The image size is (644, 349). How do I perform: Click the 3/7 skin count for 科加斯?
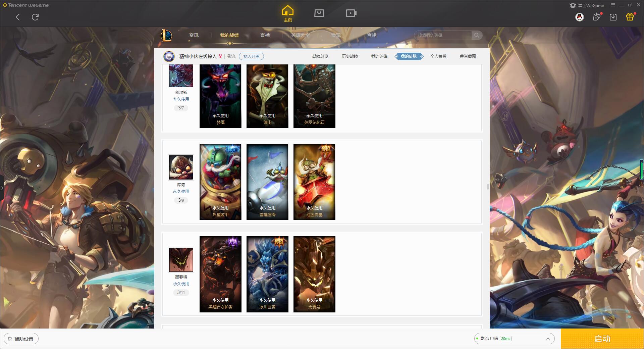181,108
